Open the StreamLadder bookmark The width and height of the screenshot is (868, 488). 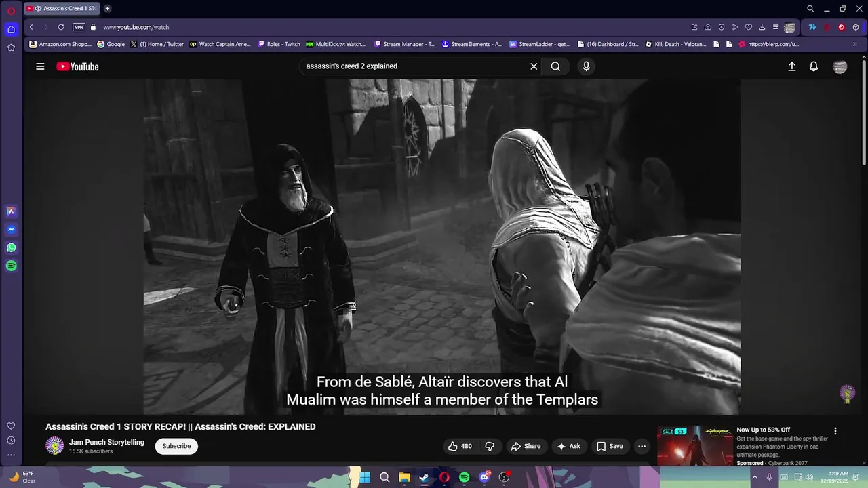[x=540, y=44]
